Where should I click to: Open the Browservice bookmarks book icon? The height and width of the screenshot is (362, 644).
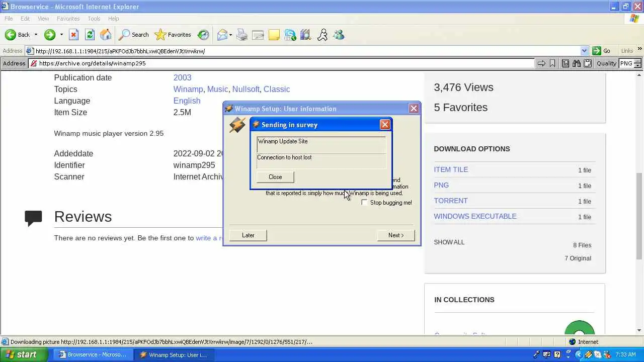[x=566, y=63]
